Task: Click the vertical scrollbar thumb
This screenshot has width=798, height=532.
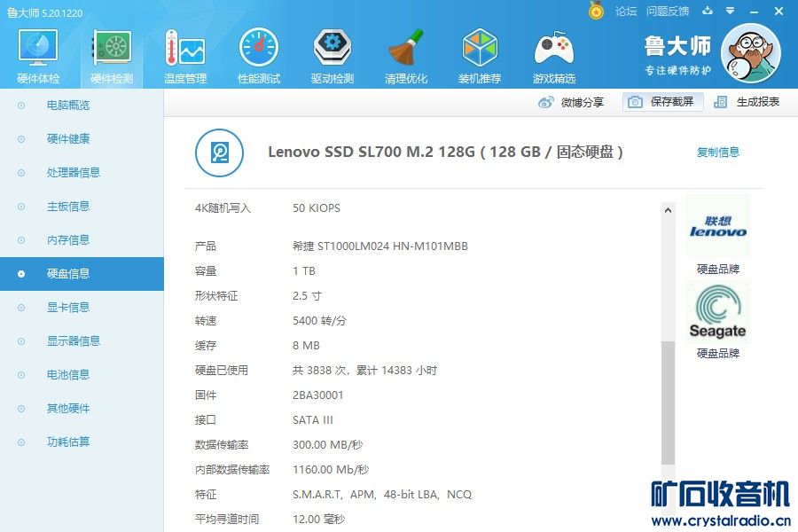Action: (669, 403)
